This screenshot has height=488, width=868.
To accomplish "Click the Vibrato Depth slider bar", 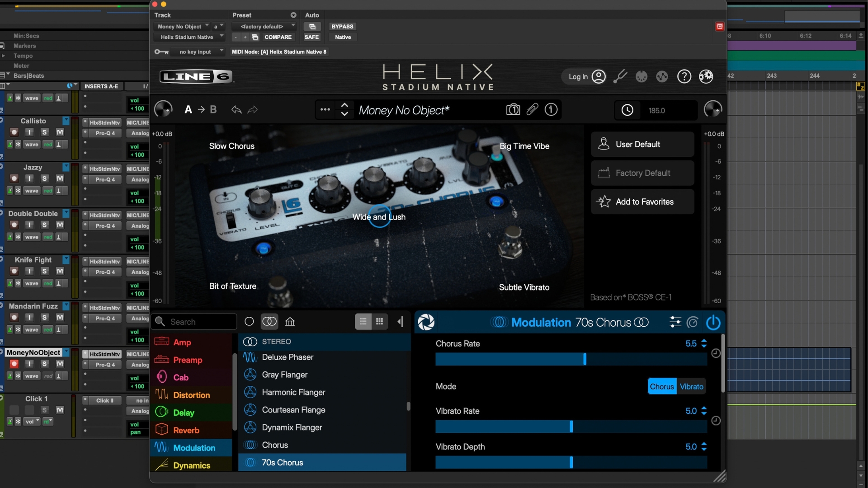I will 571,462.
